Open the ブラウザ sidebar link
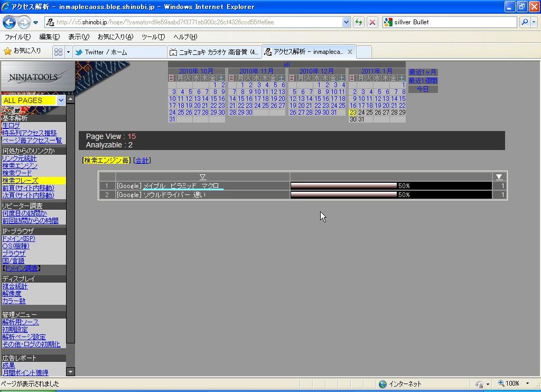 point(14,253)
